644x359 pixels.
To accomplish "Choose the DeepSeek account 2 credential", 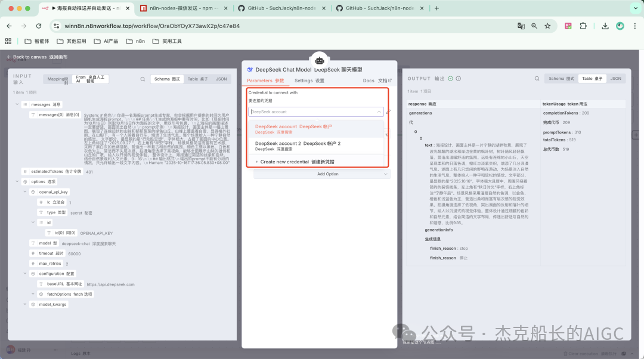I will 316,146.
